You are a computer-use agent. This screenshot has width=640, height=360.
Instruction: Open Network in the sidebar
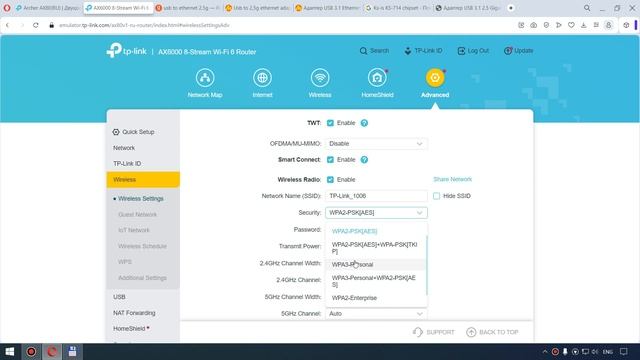tap(124, 148)
